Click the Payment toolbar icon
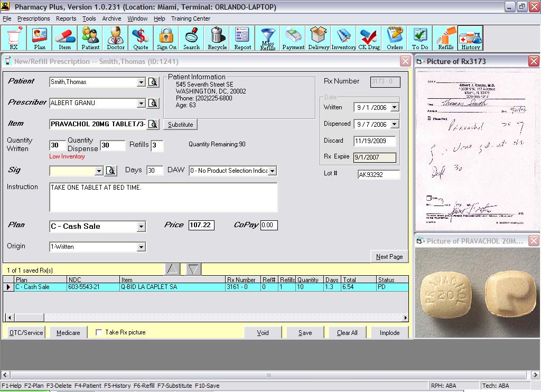541x392 pixels. point(293,38)
